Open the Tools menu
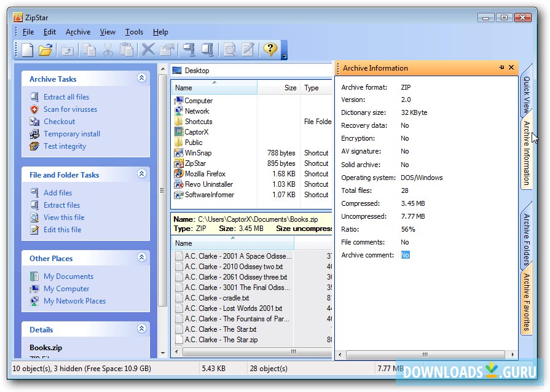Viewport: 550px width, 392px height. coord(134,32)
